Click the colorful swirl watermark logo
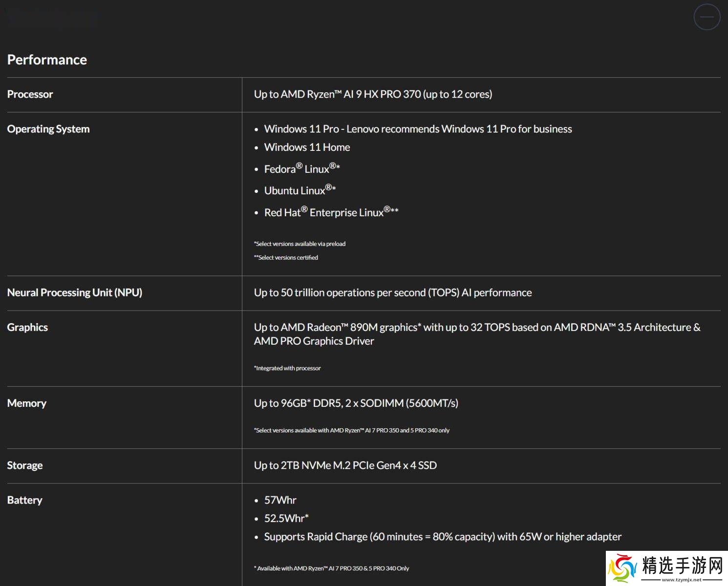728x586 pixels. click(622, 568)
